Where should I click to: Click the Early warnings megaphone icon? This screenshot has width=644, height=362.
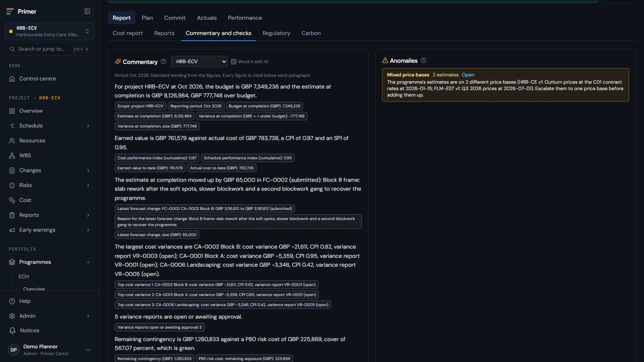click(12, 230)
